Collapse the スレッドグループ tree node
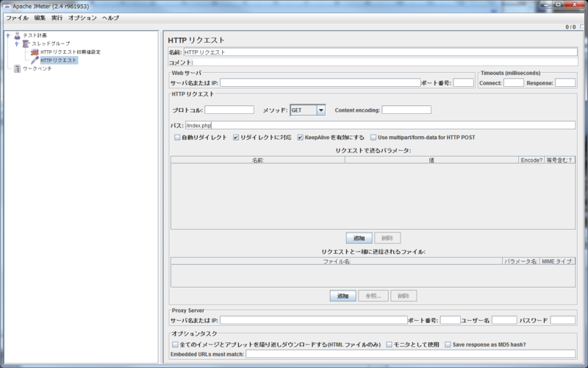The width and height of the screenshot is (588, 368). tap(16, 44)
